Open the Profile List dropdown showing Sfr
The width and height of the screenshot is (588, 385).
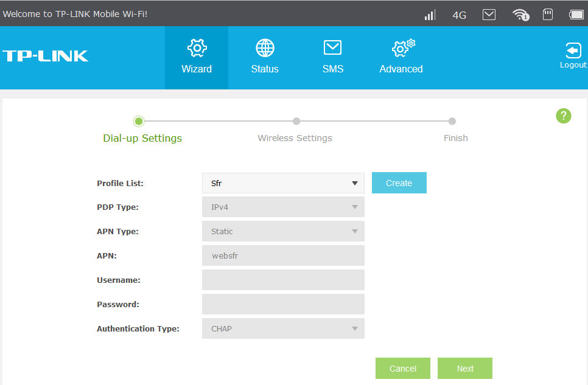283,183
